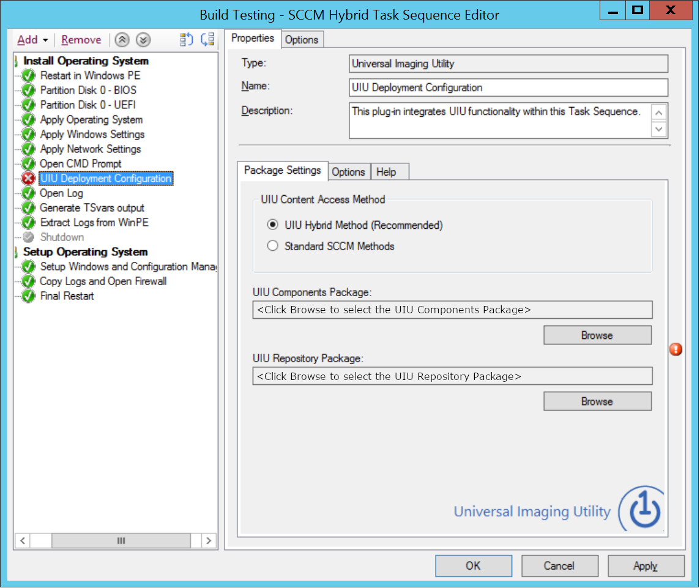
Task: Click the red warning indicator beside Package Settings
Action: (676, 349)
